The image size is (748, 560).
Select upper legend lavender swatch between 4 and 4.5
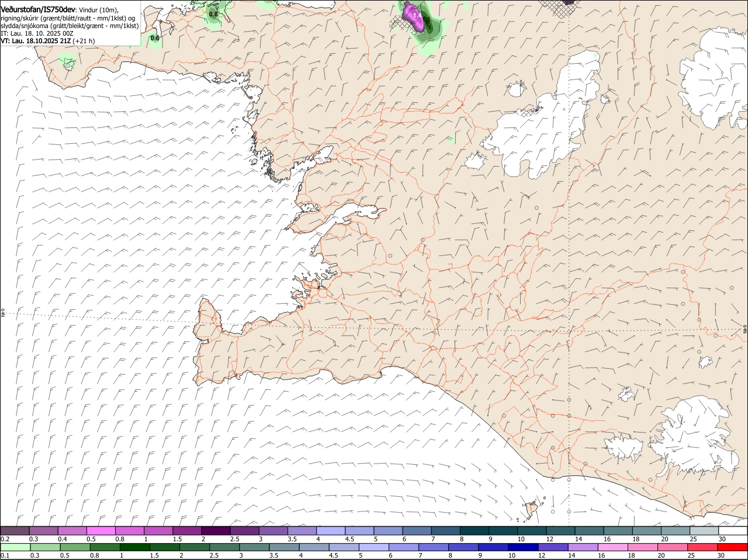pos(331,531)
